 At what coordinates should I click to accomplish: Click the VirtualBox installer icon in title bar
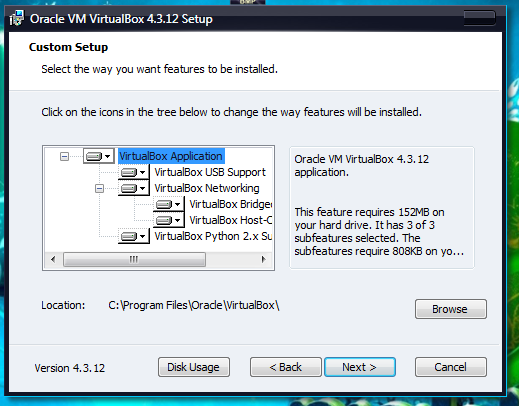[x=17, y=18]
